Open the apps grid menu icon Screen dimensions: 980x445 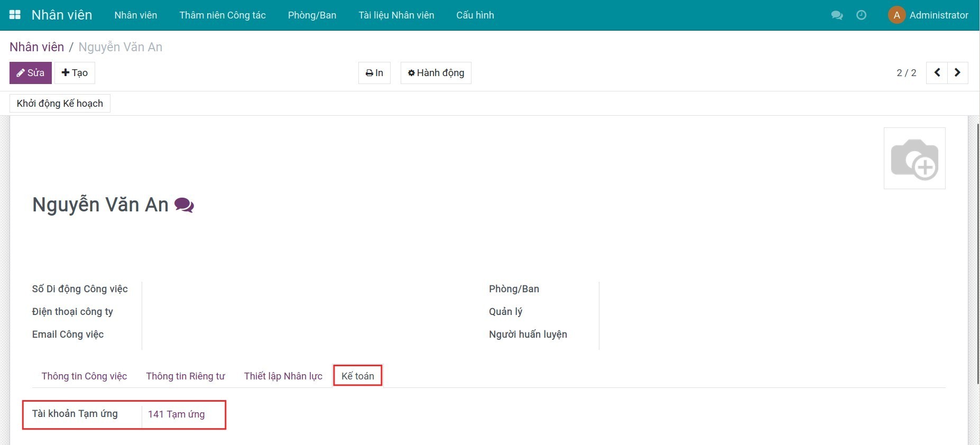pos(15,15)
